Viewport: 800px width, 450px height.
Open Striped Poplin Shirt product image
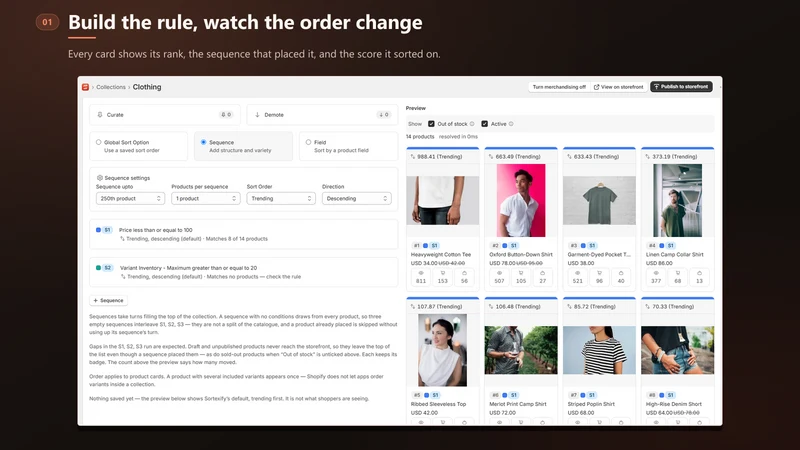pos(599,350)
